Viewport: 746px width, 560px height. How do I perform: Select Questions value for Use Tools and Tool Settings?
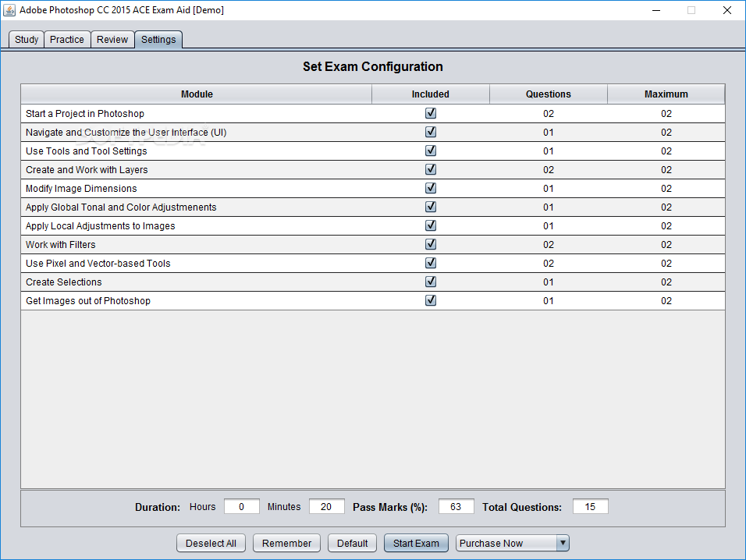click(x=549, y=151)
